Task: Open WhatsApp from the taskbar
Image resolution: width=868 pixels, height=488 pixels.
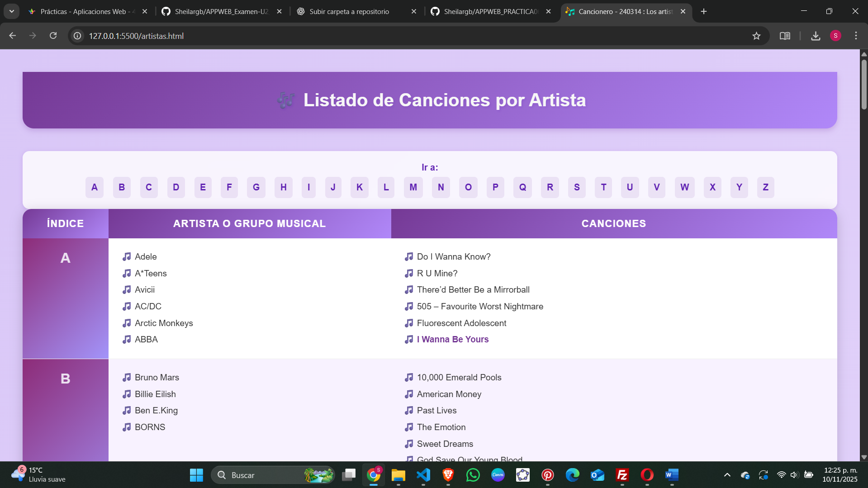Action: [x=473, y=475]
